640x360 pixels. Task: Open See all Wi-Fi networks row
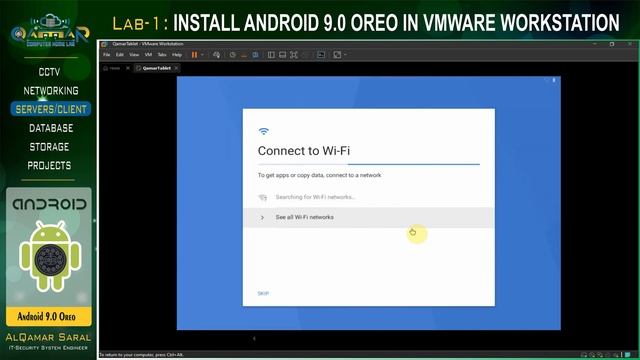[x=369, y=217]
